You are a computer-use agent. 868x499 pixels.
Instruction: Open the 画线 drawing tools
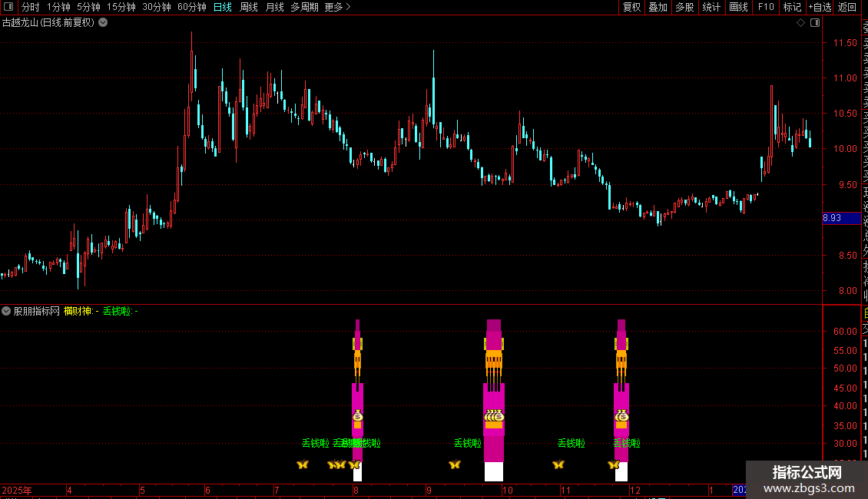[x=738, y=7]
